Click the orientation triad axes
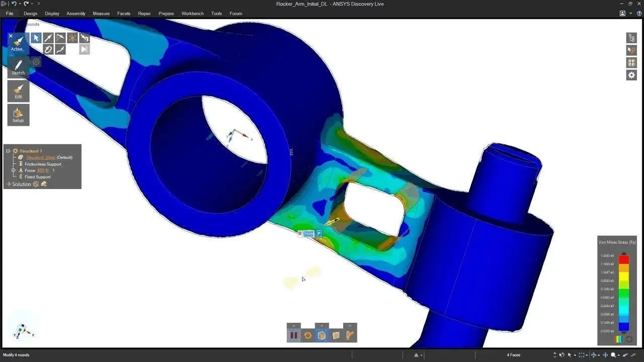This screenshot has width=644, height=362. (x=23, y=330)
